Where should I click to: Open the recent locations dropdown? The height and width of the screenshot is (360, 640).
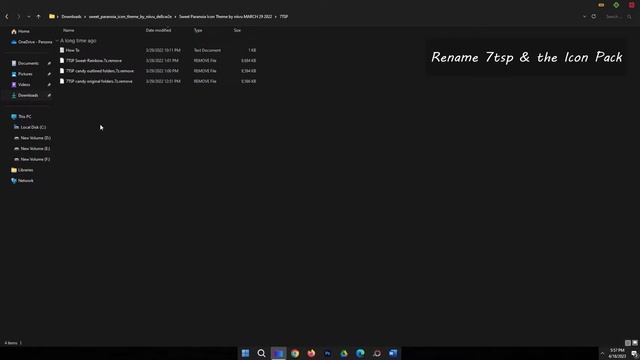pos(29,17)
